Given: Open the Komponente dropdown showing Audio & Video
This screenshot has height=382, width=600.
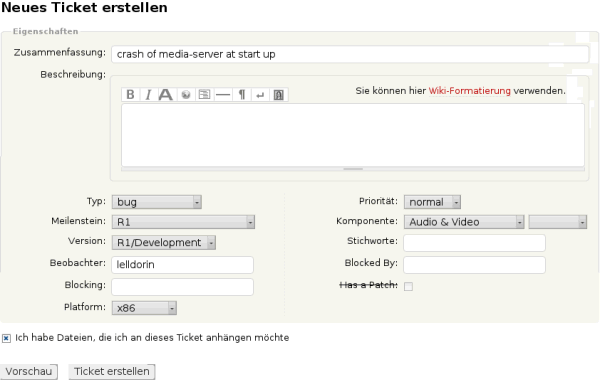Looking at the screenshot, I should pyautogui.click(x=464, y=222).
